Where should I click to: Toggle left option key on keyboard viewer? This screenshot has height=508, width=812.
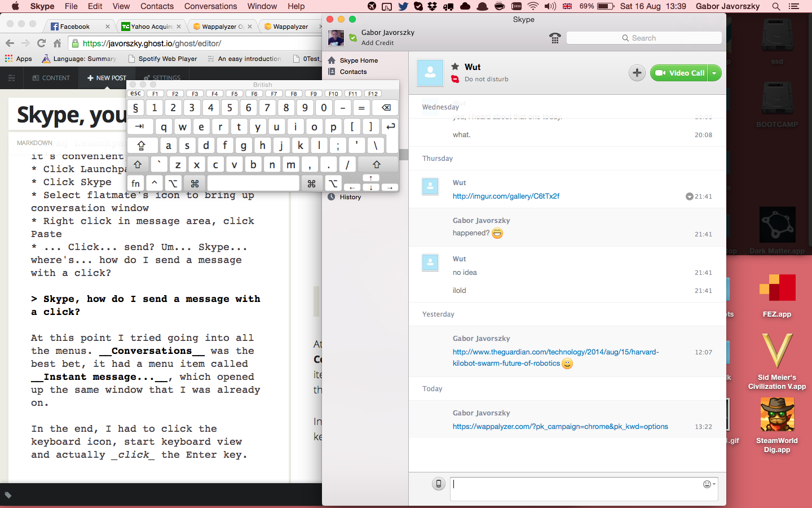(173, 183)
